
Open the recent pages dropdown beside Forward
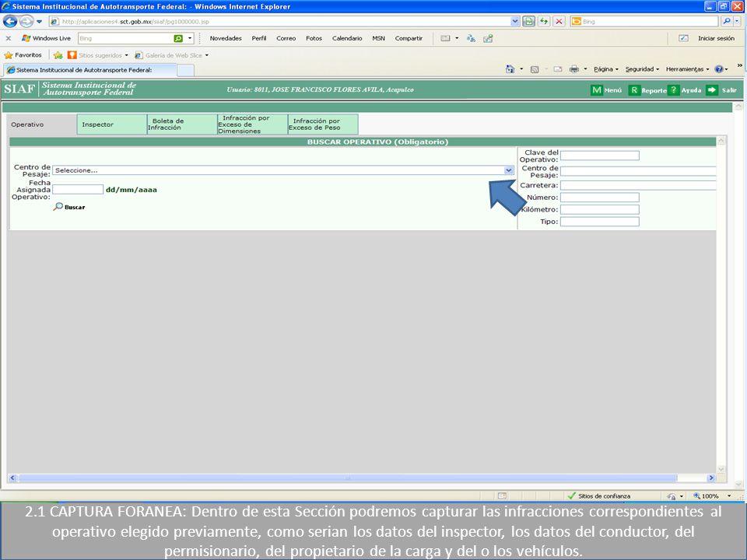pyautogui.click(x=40, y=22)
